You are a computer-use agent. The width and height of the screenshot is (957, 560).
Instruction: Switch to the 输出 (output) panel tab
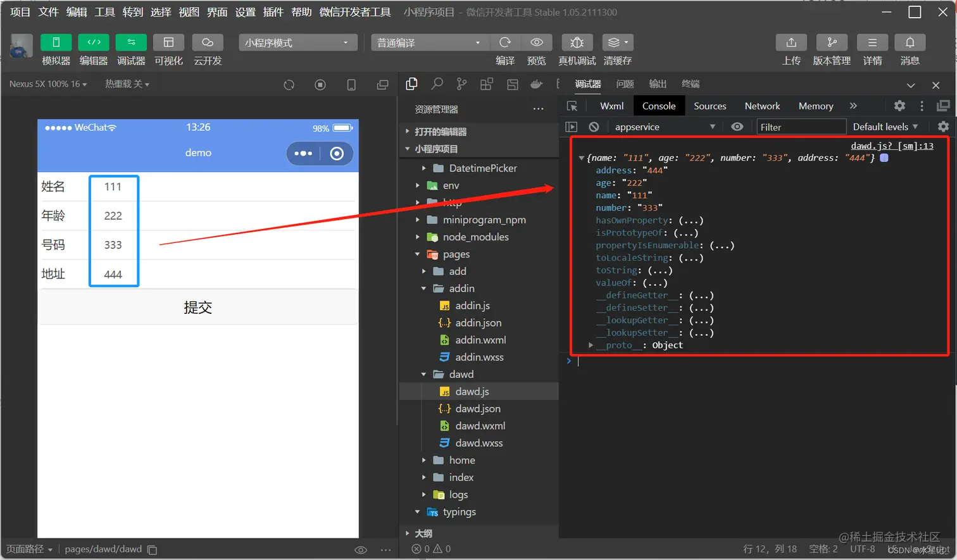coord(658,84)
